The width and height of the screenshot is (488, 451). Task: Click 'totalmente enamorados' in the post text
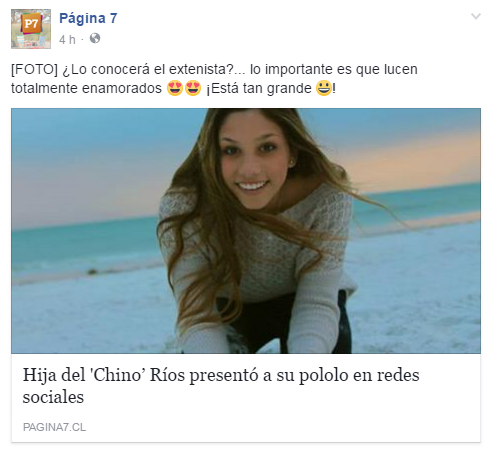coord(86,88)
